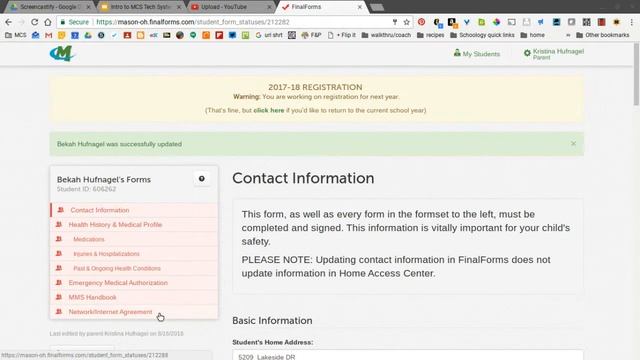Open the MCS bookmarks folder
Image resolution: width=640 pixels, height=360 pixels.
pos(16,36)
